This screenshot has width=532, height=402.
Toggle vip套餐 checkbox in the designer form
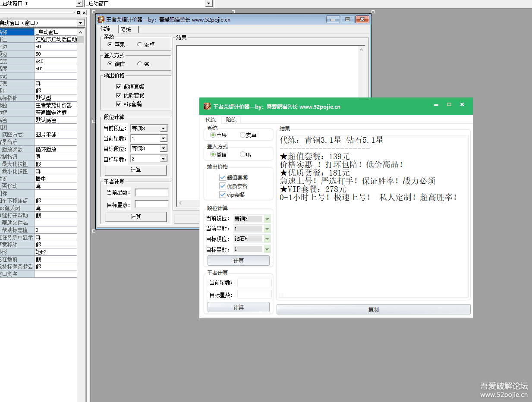click(129, 104)
